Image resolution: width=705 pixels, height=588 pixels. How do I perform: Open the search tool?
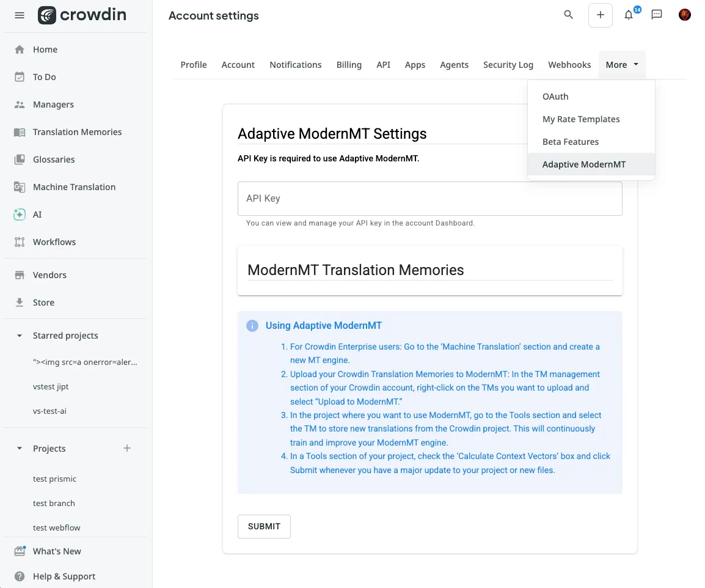568,15
